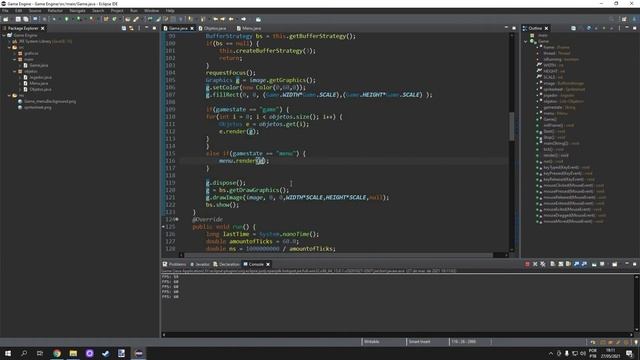The image size is (640, 360).
Task: Click the Eclipse icon on the taskbar
Action: point(139,353)
